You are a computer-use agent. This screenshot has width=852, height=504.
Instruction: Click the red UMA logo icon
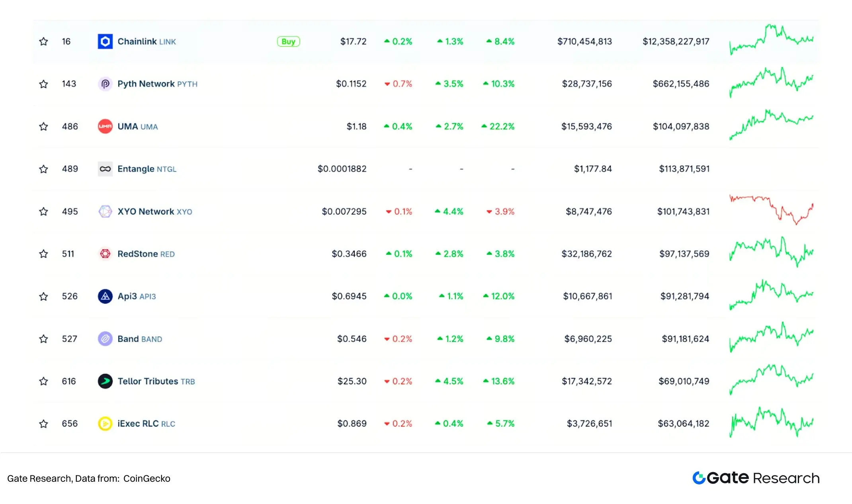pos(105,127)
